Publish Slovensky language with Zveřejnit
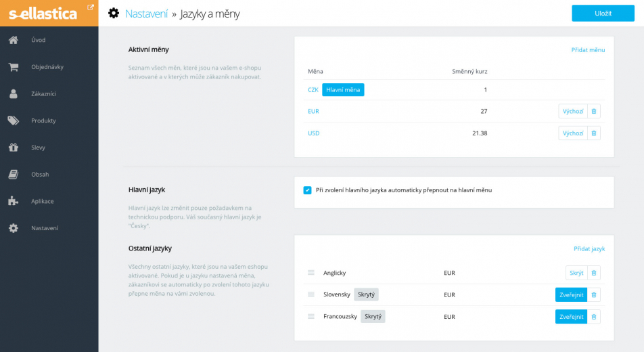This screenshot has width=644, height=352. pyautogui.click(x=572, y=295)
